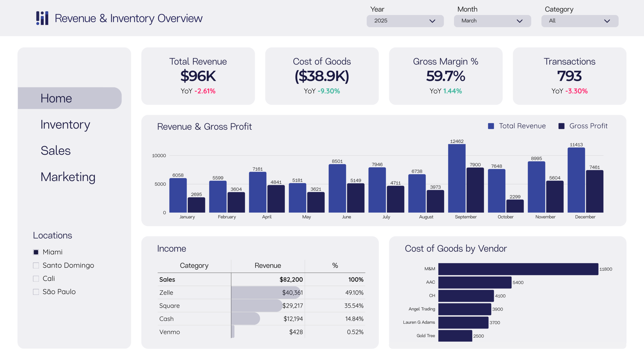Click the Category dropdown chevron arrow
Image resolution: width=644 pixels, height=362 pixels.
(607, 21)
